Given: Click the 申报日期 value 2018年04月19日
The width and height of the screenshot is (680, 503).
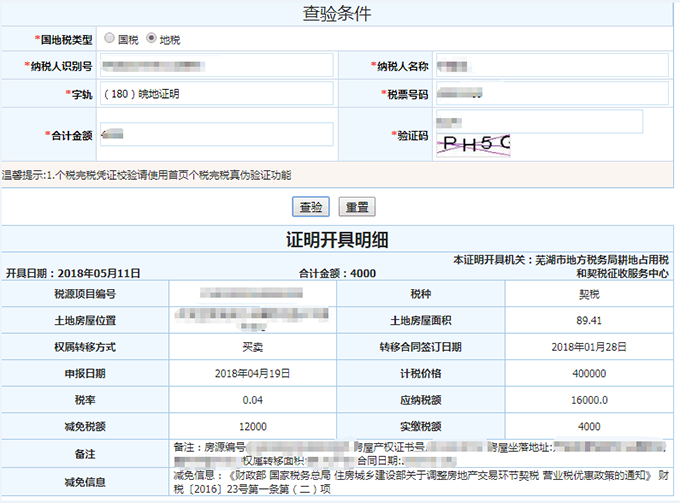Looking at the screenshot, I should tap(252, 373).
